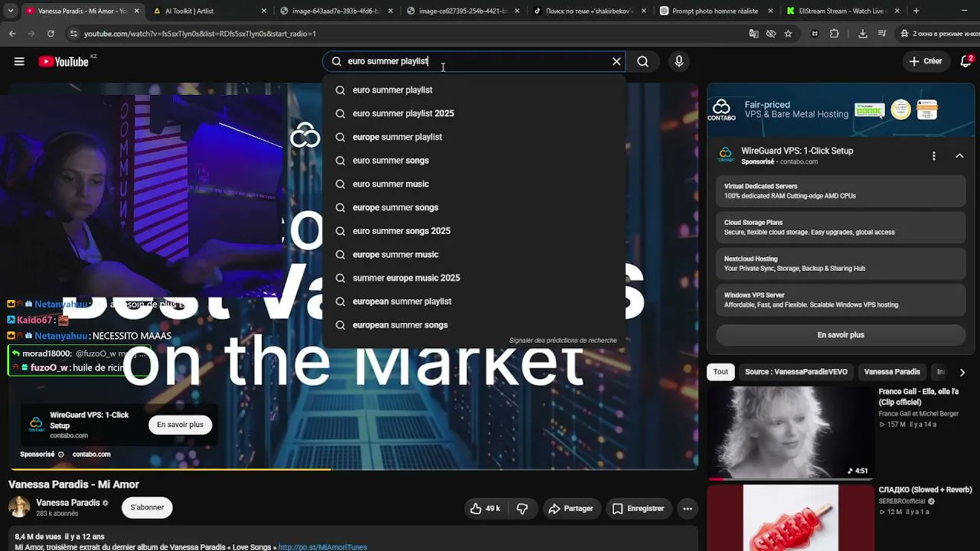
Task: Select the 'Tout' filter chip
Action: pos(720,372)
